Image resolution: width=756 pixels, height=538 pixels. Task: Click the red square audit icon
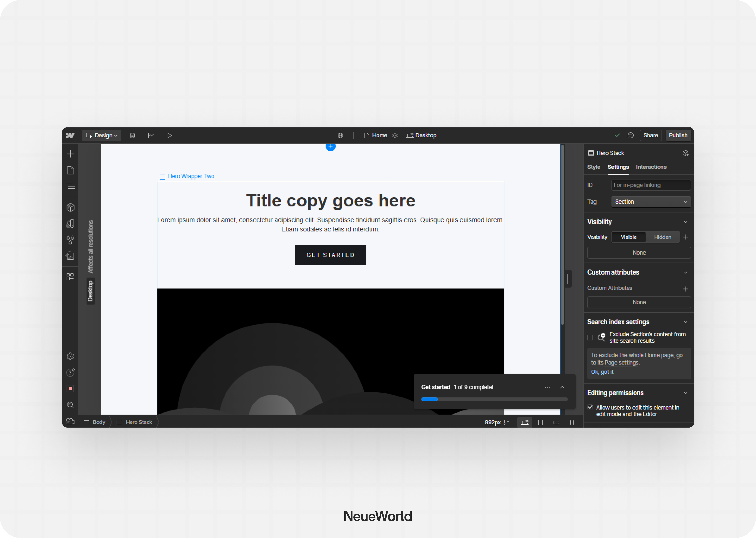point(70,389)
